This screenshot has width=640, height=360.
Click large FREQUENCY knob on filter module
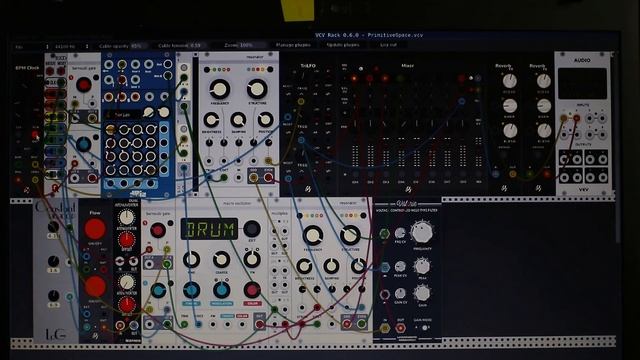(x=422, y=232)
